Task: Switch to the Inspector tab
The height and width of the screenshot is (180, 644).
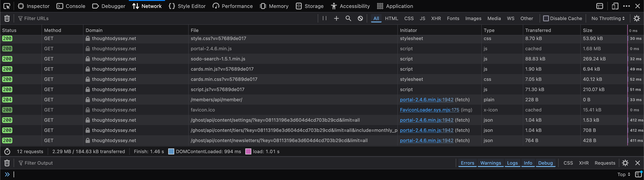Action: click(34, 6)
